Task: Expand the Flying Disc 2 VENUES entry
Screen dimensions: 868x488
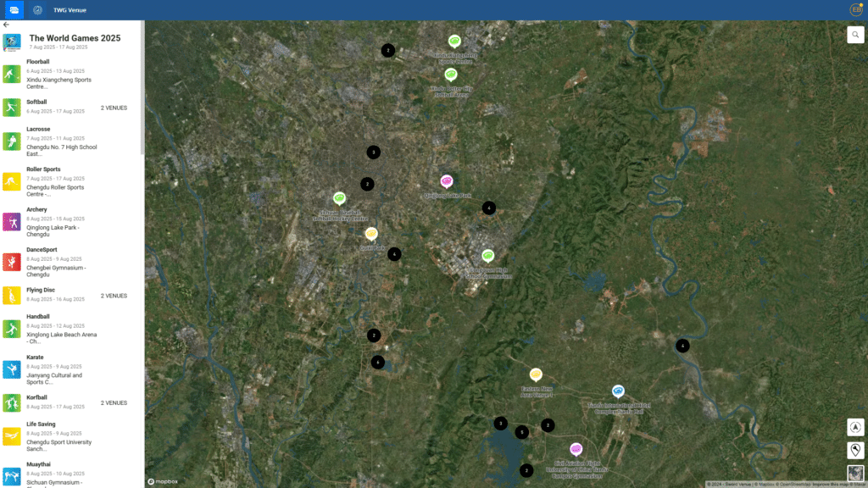Action: (x=114, y=296)
